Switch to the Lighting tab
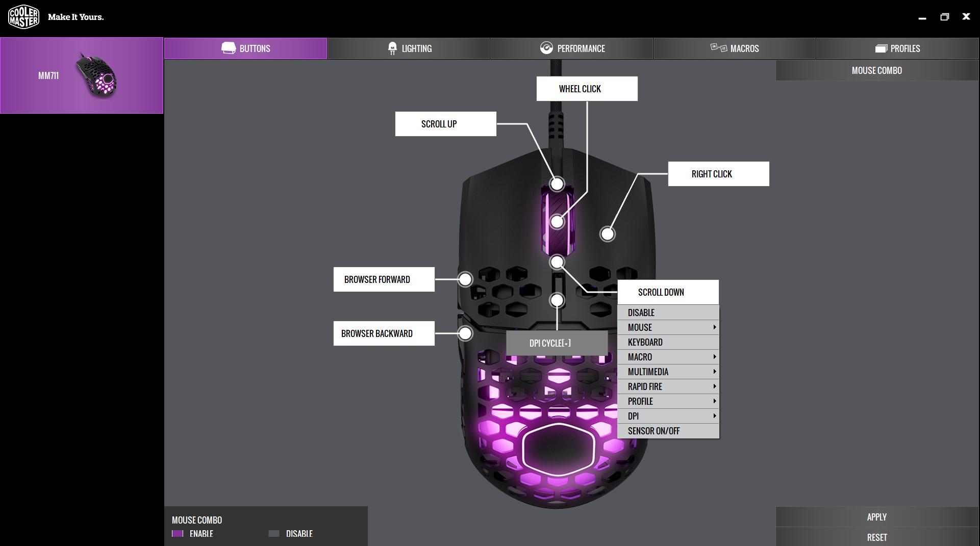980x546 pixels. pyautogui.click(x=409, y=48)
